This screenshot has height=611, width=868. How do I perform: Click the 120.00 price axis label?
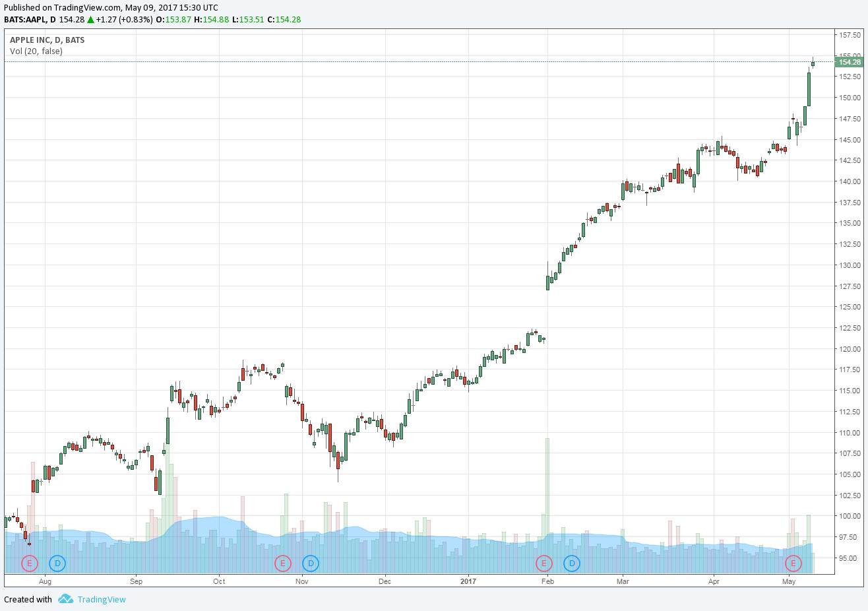[x=850, y=349]
